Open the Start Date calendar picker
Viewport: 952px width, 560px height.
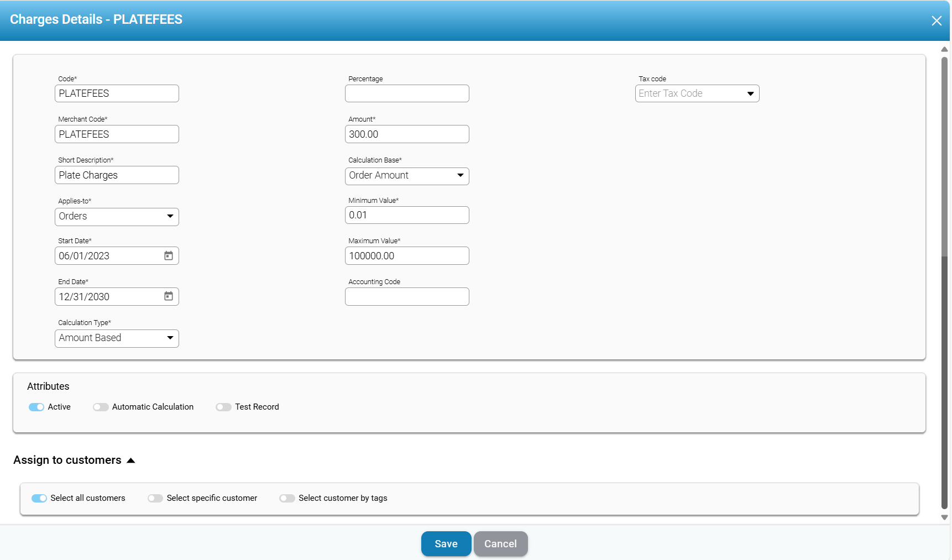pos(169,256)
